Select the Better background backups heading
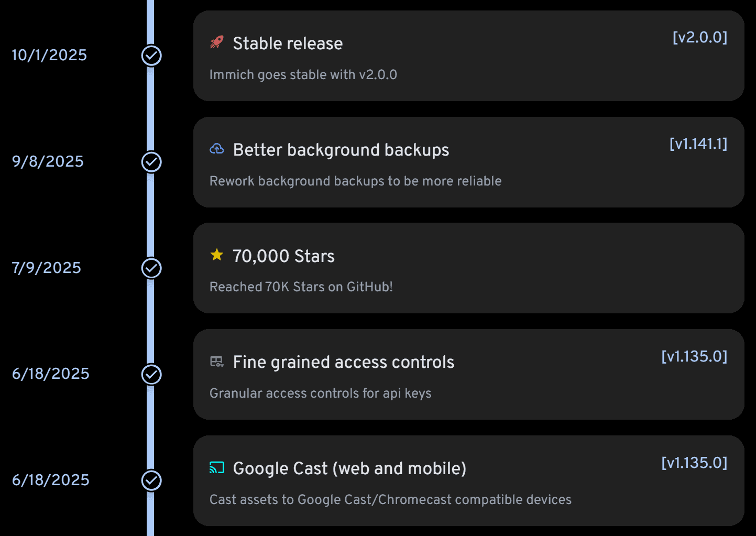Viewport: 756px width, 536px height. click(x=341, y=150)
